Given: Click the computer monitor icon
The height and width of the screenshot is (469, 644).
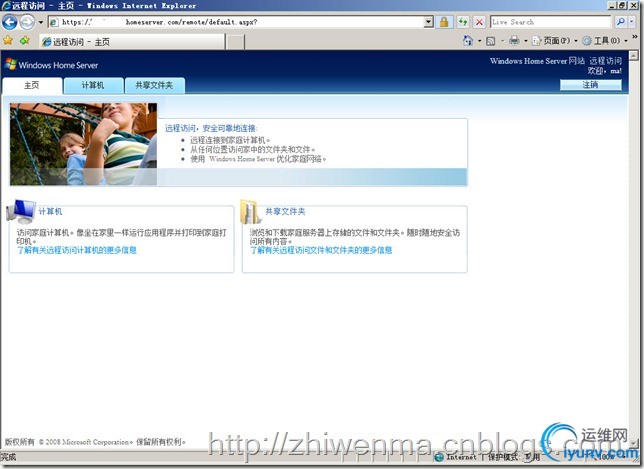Looking at the screenshot, I should (x=21, y=211).
